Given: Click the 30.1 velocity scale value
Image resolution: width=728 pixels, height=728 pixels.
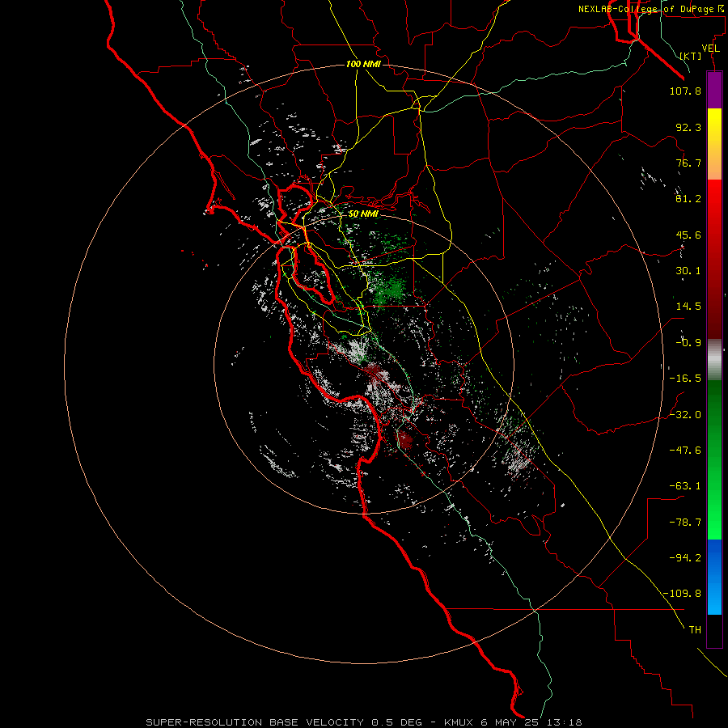Looking at the screenshot, I should [688, 271].
